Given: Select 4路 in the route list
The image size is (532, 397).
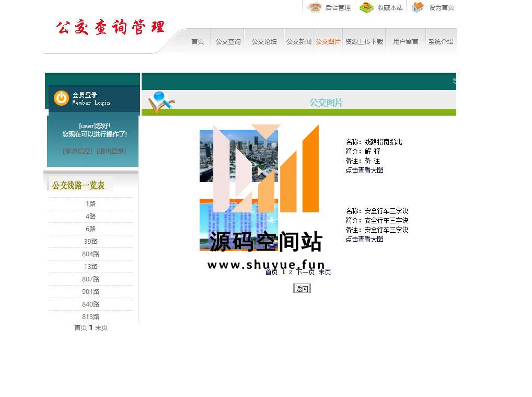Looking at the screenshot, I should [x=90, y=217].
